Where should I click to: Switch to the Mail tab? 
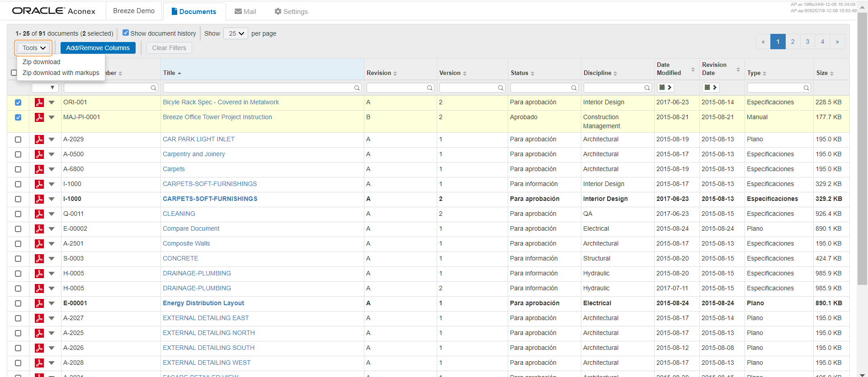pos(245,12)
